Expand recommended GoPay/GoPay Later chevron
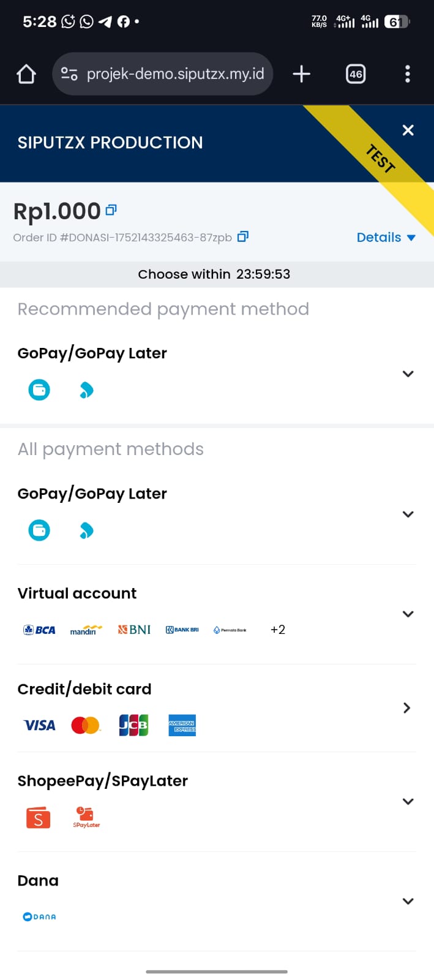The height and width of the screenshot is (980, 434). [x=408, y=374]
